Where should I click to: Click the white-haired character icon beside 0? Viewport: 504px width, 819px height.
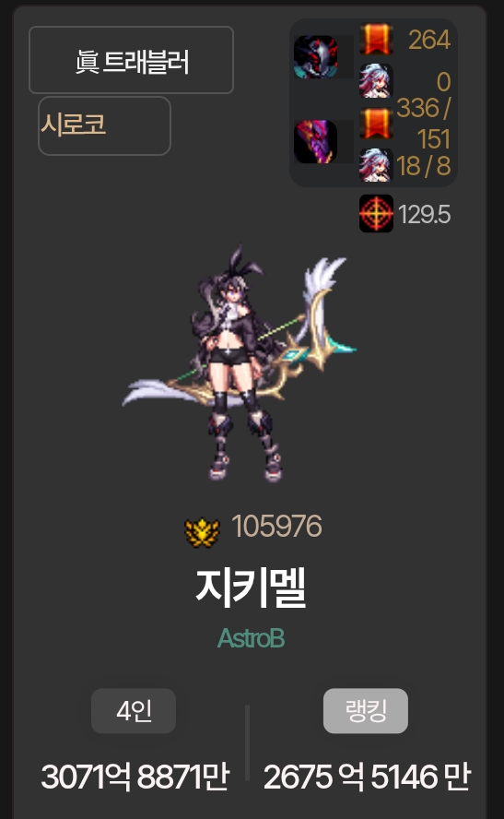376,81
